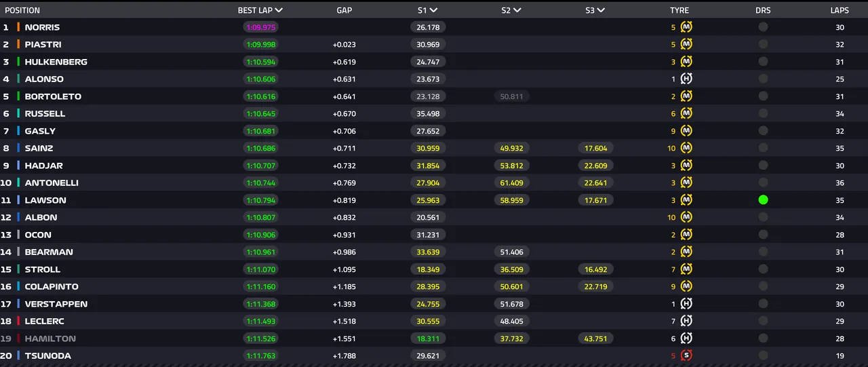Click Hamilton's green S1 time 18.311
This screenshot has height=367, width=868.
click(x=428, y=339)
